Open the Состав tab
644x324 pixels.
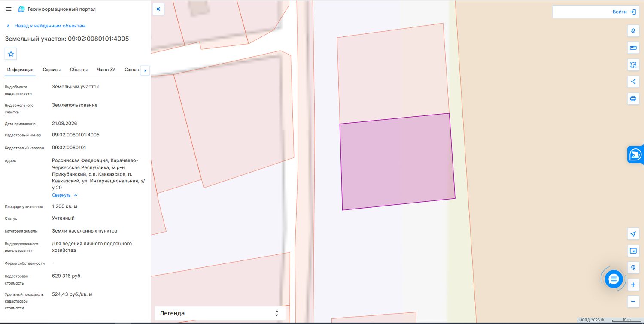pyautogui.click(x=132, y=70)
